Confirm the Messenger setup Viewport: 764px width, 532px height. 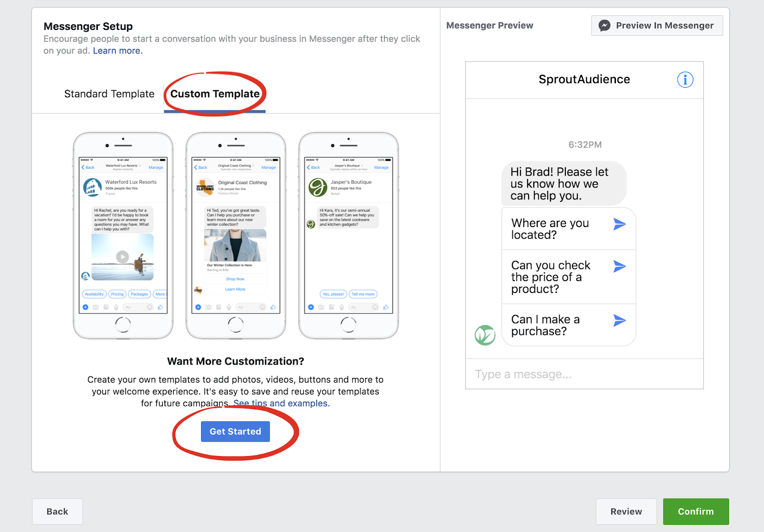696,511
